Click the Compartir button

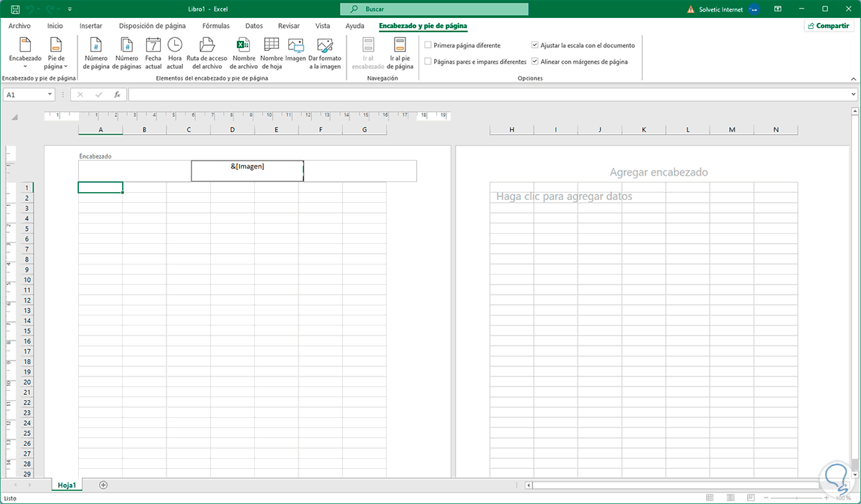point(829,26)
